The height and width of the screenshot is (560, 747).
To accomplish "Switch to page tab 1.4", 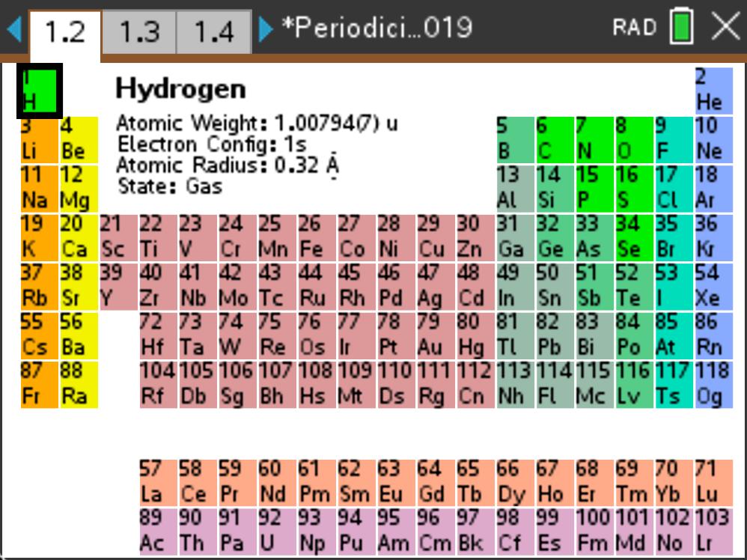I will click(213, 32).
